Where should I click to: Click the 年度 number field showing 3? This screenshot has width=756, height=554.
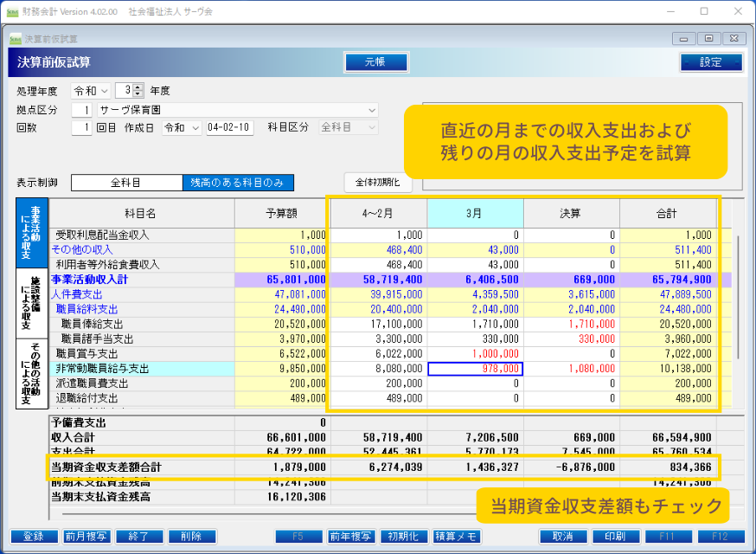point(125,91)
